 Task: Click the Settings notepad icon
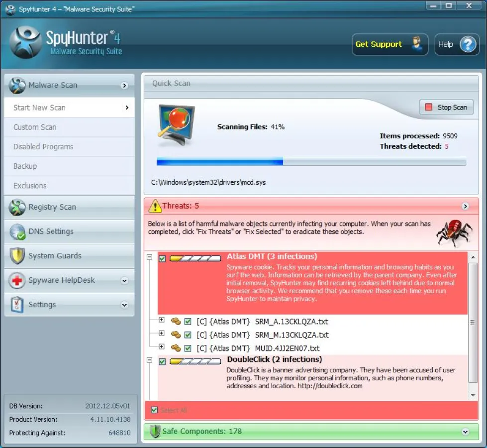pos(17,305)
